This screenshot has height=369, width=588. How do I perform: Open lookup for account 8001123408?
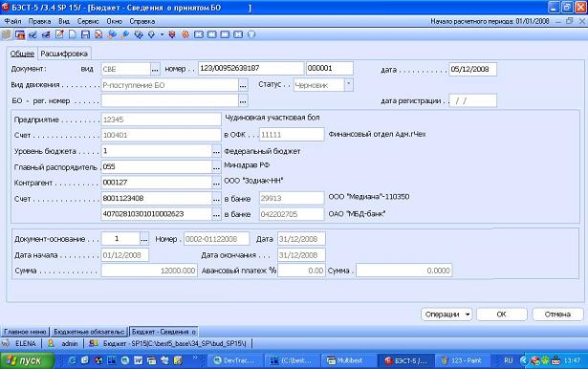(x=216, y=199)
